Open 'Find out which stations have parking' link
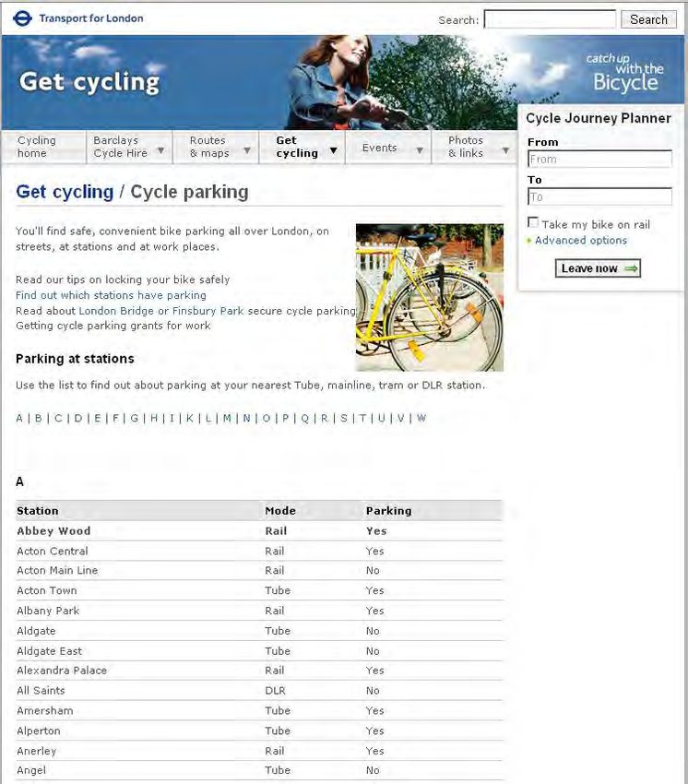This screenshot has height=784, width=688. coord(111,295)
